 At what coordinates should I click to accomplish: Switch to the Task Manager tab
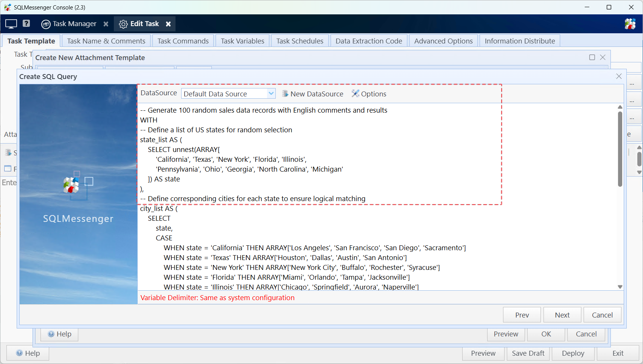tap(75, 23)
